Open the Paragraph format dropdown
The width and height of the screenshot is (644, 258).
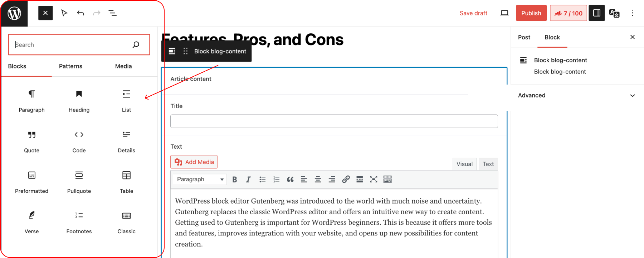200,180
